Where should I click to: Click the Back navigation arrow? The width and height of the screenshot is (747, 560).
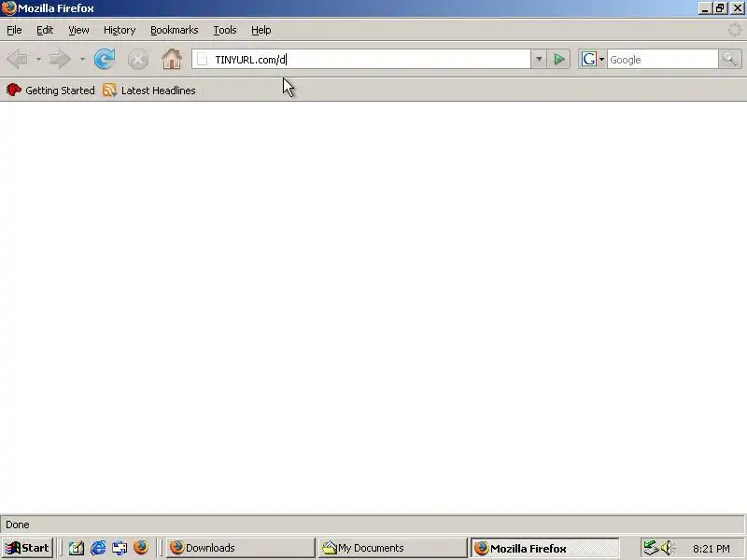click(18, 60)
